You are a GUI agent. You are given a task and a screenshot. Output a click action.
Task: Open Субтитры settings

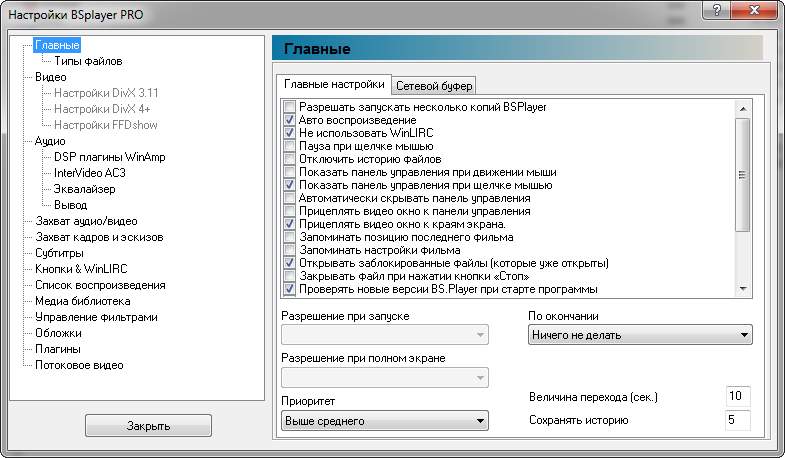tap(59, 253)
